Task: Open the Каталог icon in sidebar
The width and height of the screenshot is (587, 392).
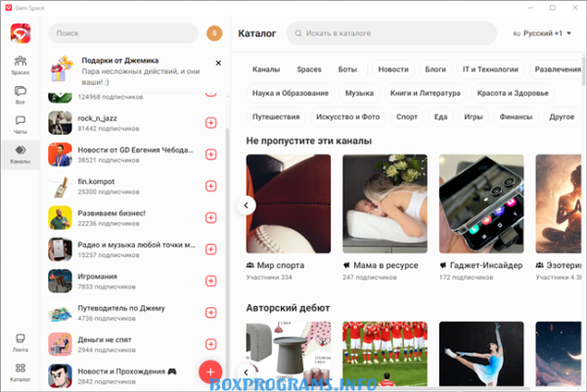Action: coord(20,371)
